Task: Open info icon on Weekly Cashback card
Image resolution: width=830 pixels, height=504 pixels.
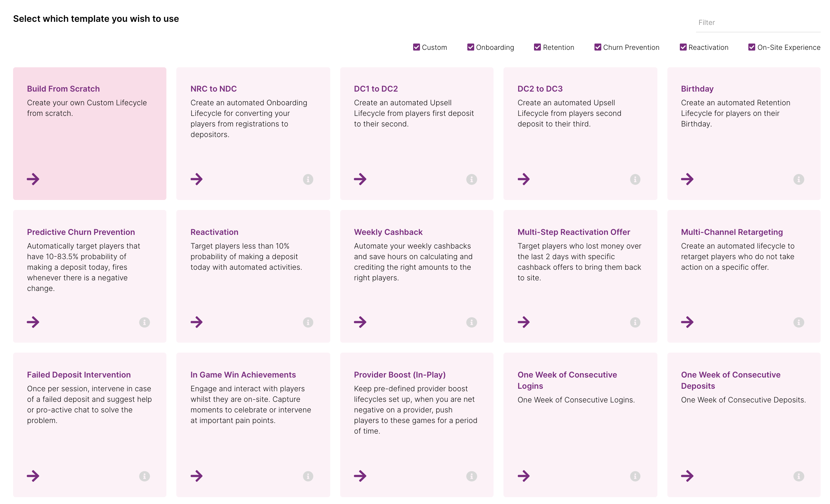Action: pos(471,322)
